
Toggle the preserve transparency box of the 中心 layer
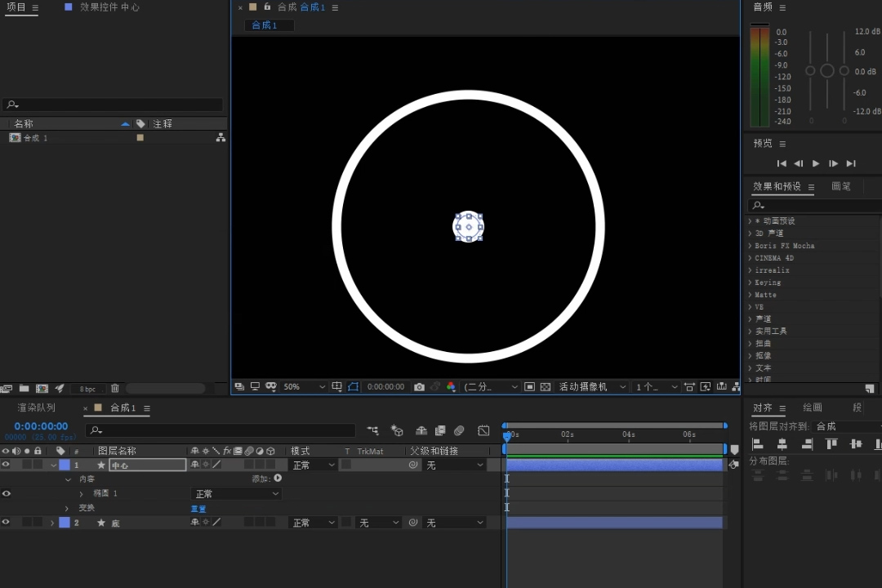[346, 464]
